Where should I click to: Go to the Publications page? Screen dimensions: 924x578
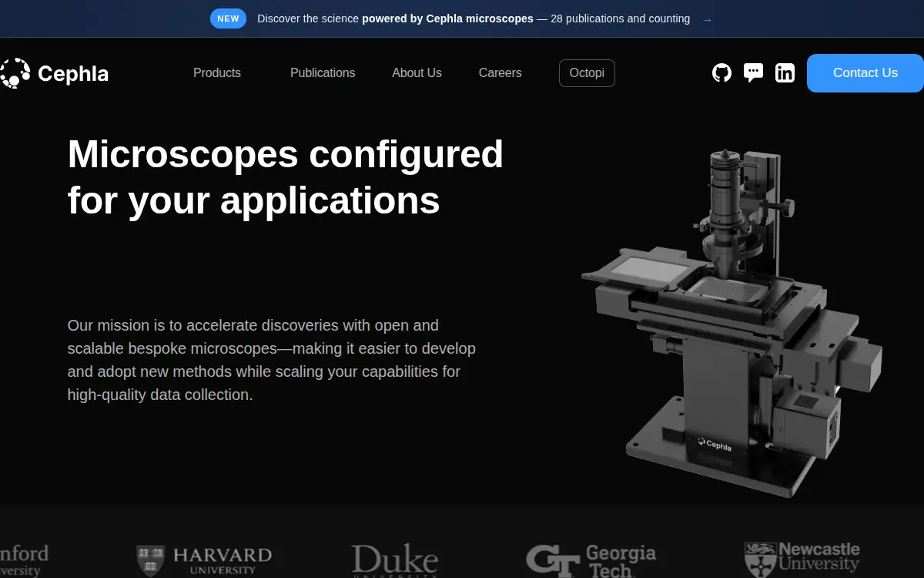tap(323, 73)
